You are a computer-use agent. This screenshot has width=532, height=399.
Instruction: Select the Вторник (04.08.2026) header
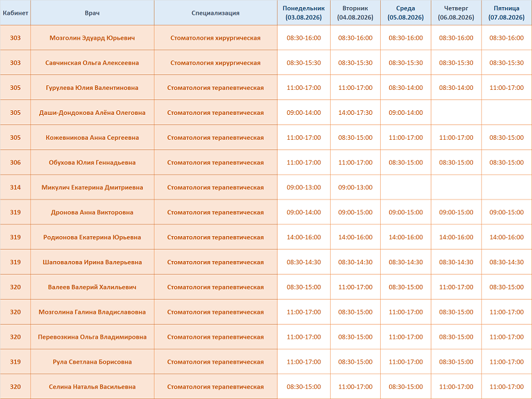(x=355, y=13)
